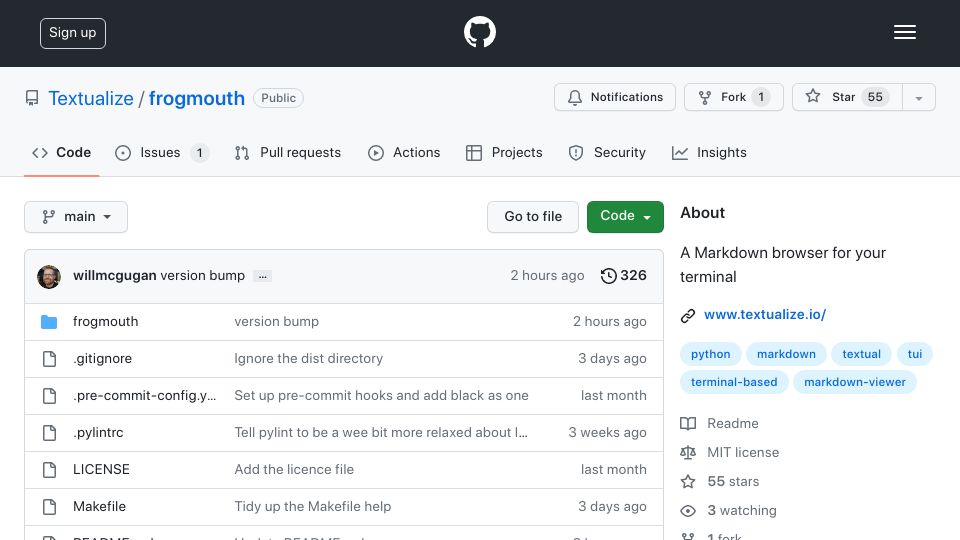960x540 pixels.
Task: Open the Insights tab
Action: click(x=709, y=152)
